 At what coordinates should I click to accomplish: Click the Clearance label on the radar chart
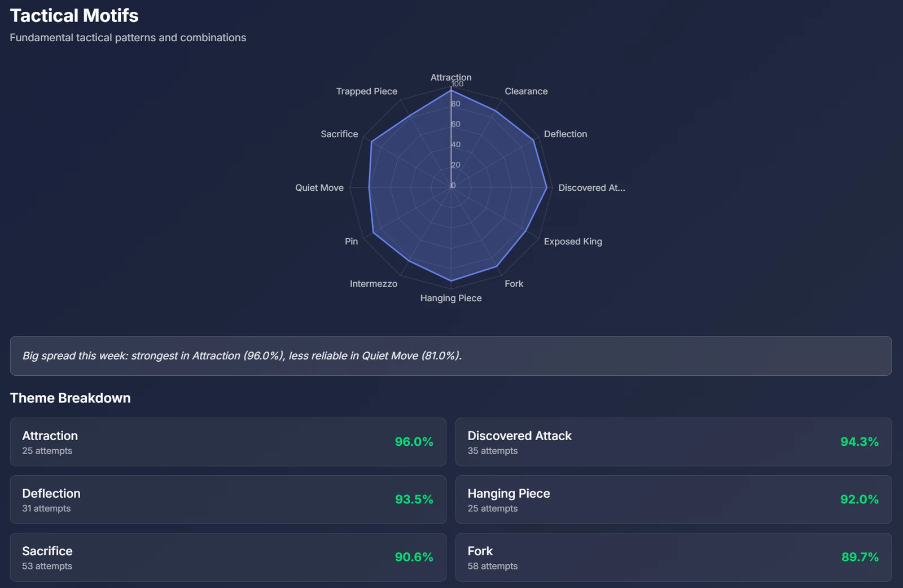[x=525, y=91]
